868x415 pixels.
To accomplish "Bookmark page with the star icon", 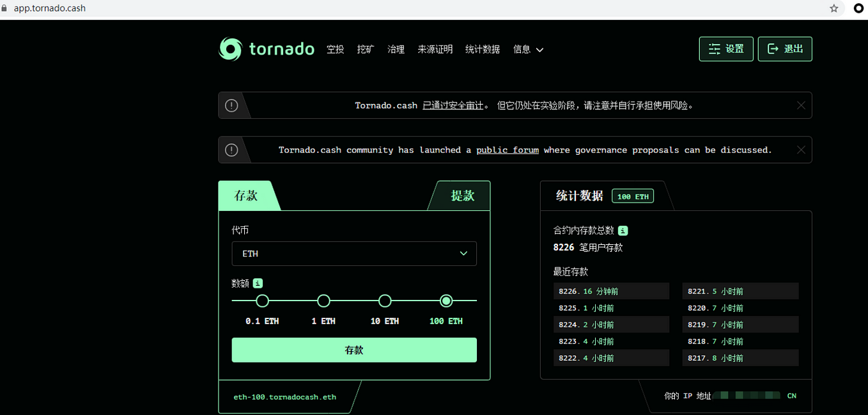I will point(833,8).
